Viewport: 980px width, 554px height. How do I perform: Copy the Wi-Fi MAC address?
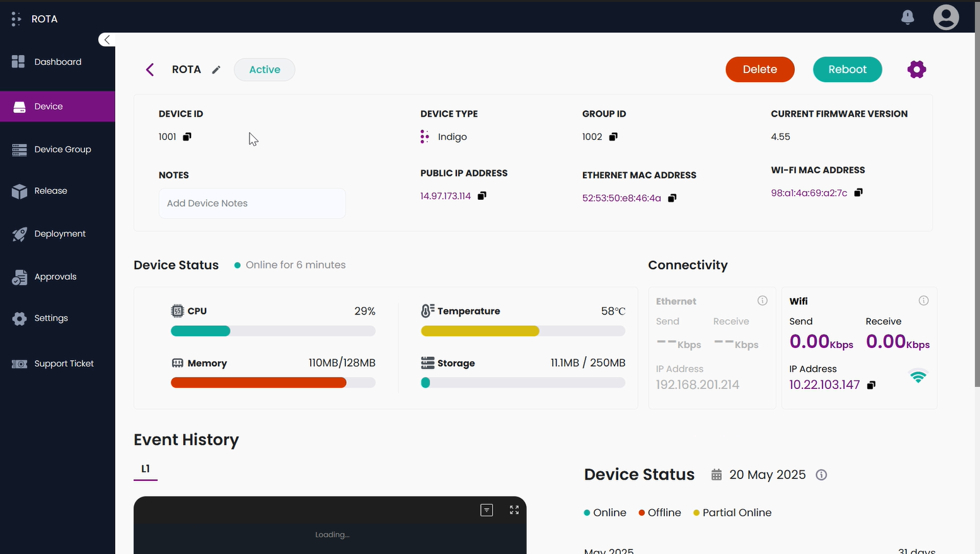[858, 192]
